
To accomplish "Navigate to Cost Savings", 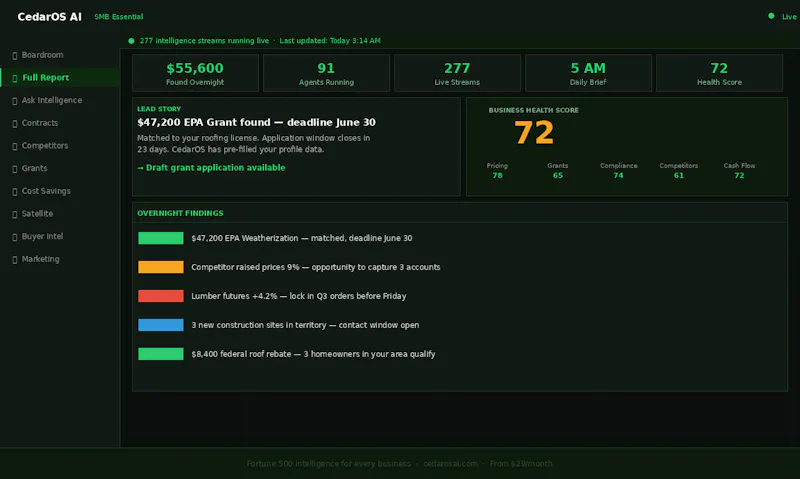I will point(60,191).
